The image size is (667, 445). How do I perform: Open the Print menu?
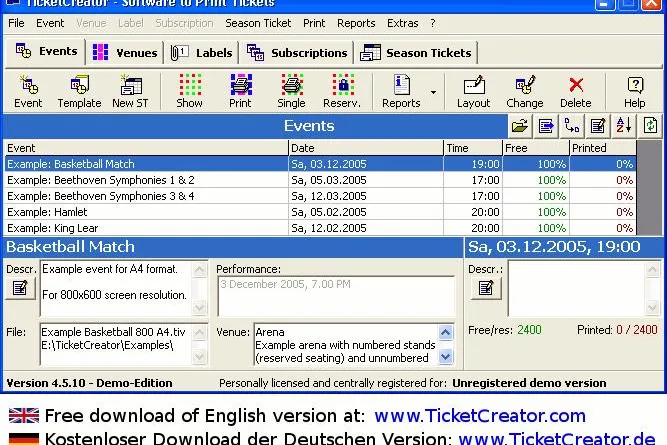[x=314, y=23]
